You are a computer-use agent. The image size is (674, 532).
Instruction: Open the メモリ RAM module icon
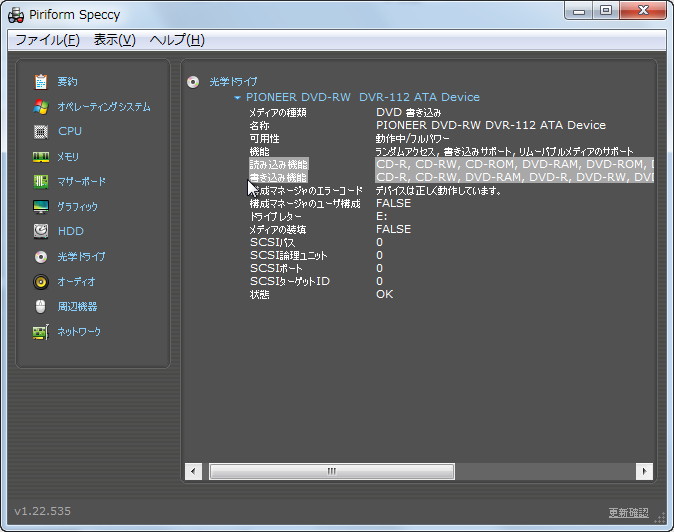(41, 157)
